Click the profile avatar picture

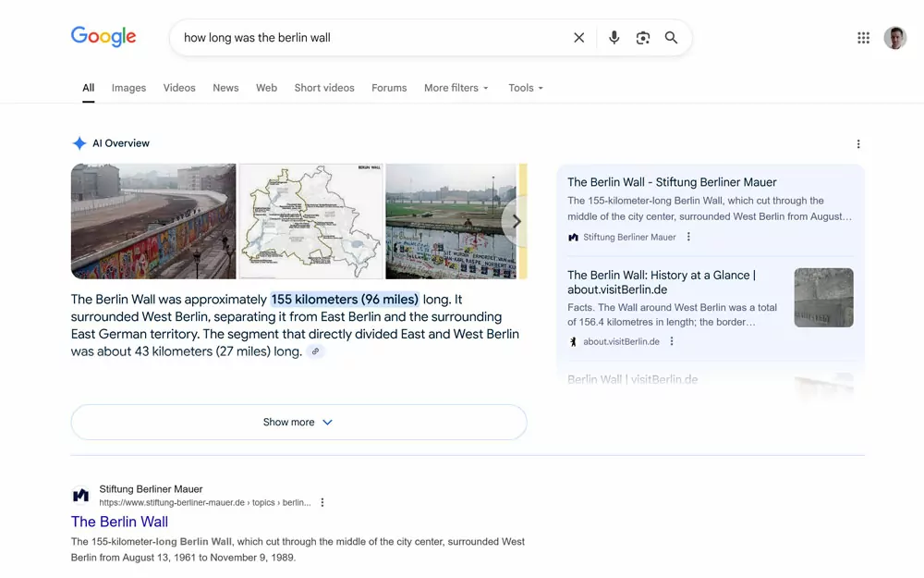coord(894,37)
